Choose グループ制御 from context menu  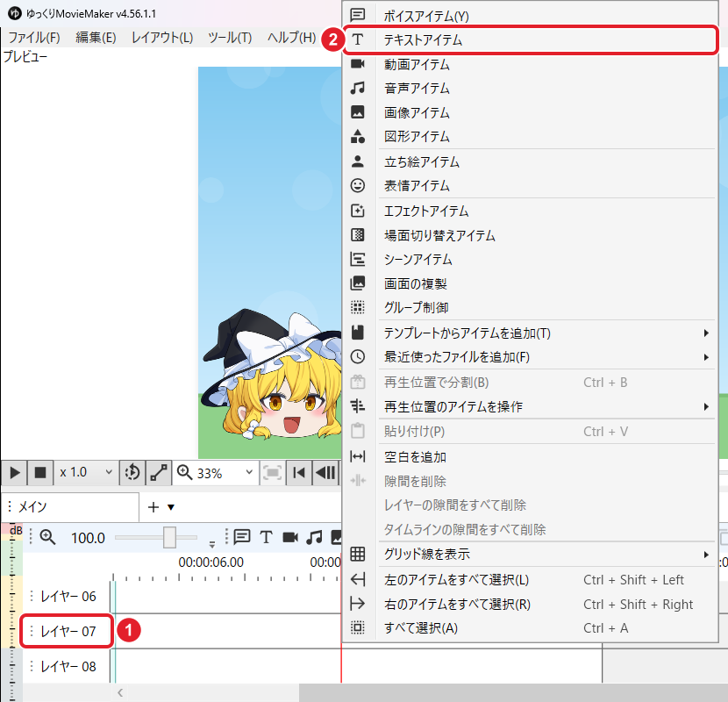(x=530, y=307)
